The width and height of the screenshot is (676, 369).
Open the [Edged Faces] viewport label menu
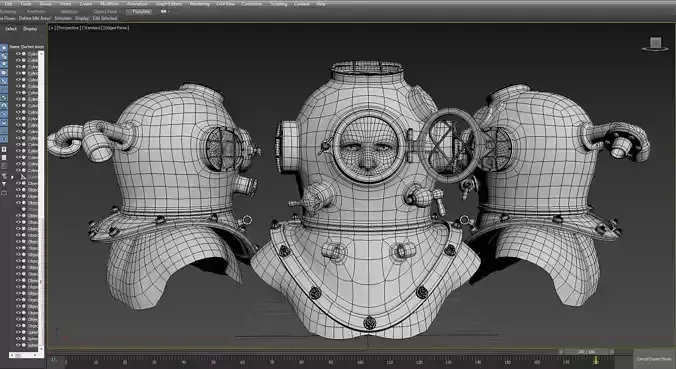pos(116,28)
